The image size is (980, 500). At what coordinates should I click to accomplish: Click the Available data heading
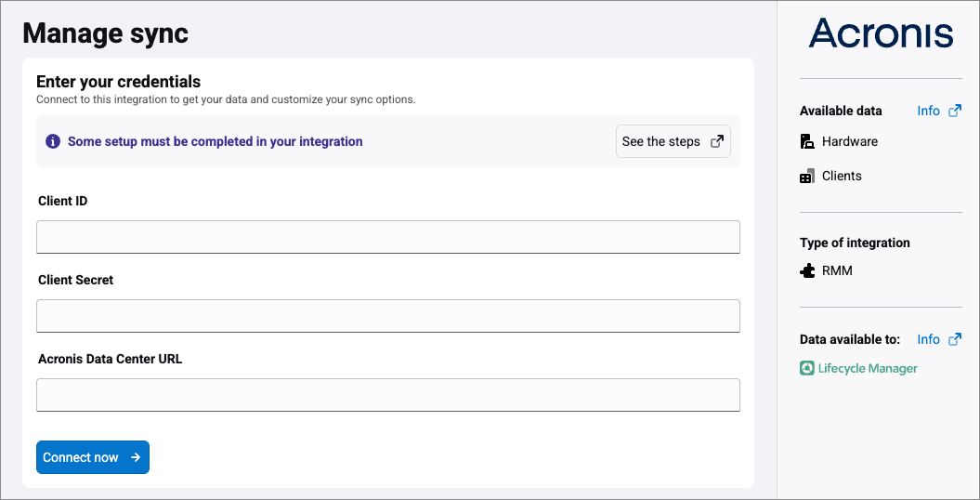pos(841,111)
